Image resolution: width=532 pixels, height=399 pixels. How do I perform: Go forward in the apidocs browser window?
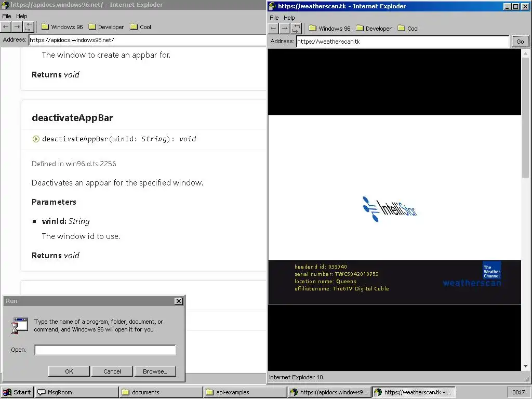click(x=17, y=27)
